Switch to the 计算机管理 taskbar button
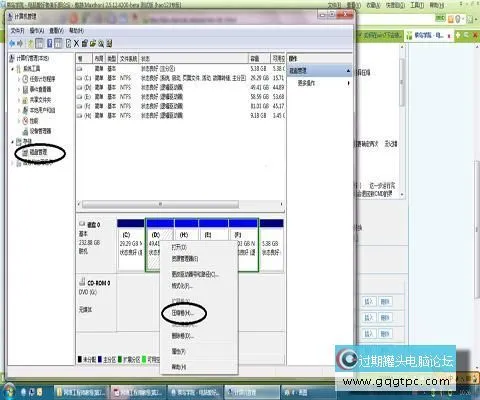 pyautogui.click(x=252, y=392)
